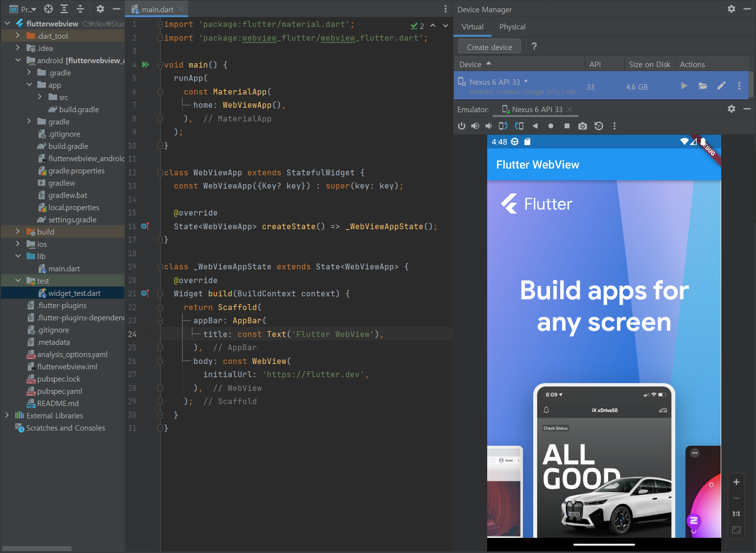Expand the External Libraries node
The height and width of the screenshot is (553, 756).
click(x=7, y=415)
